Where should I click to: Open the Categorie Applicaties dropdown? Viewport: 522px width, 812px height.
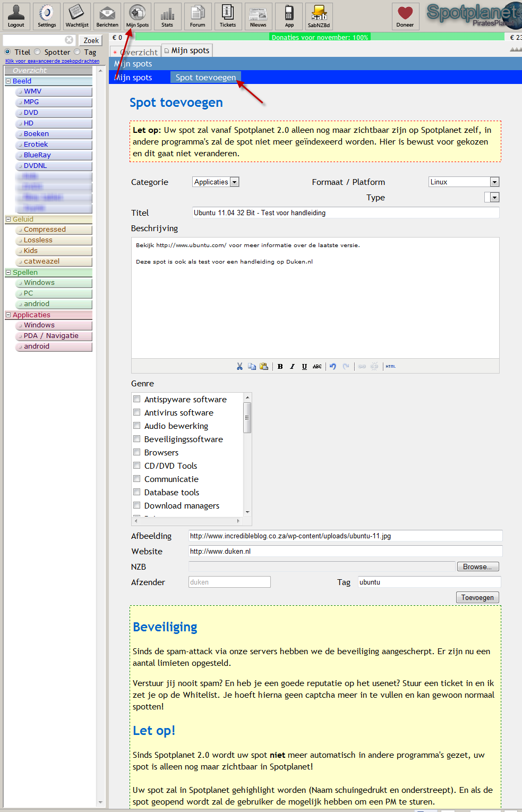click(216, 182)
